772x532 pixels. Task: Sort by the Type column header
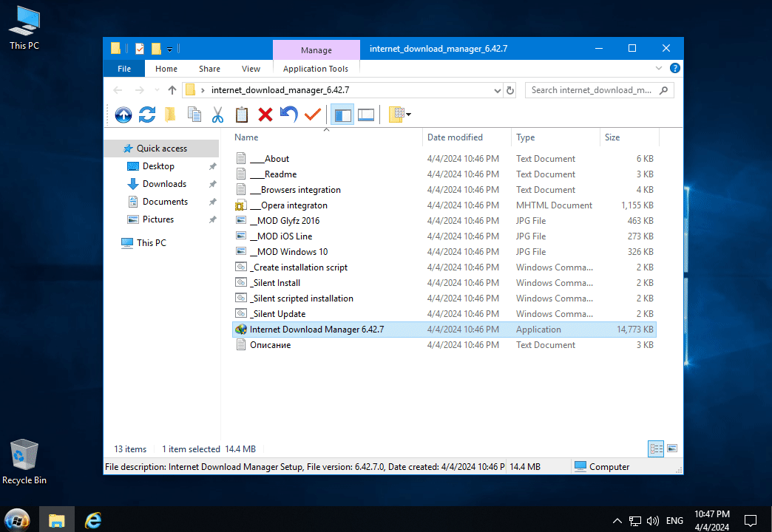coord(525,137)
